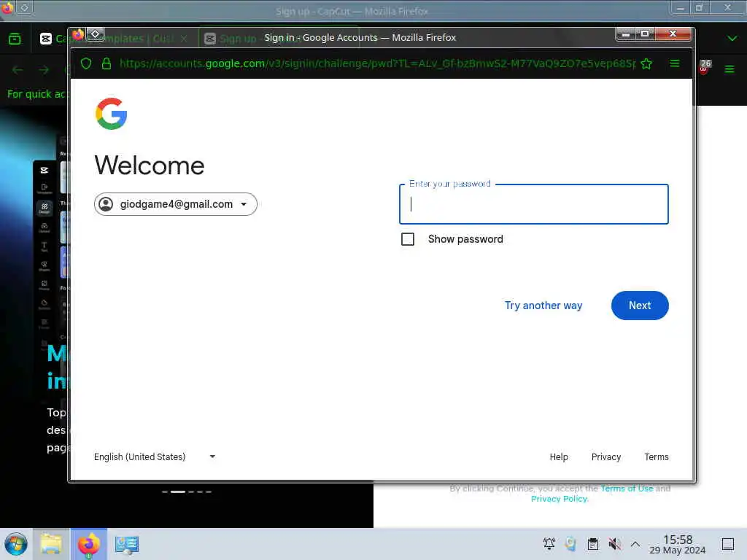Go forward in the CapCut Firefox window

click(44, 70)
